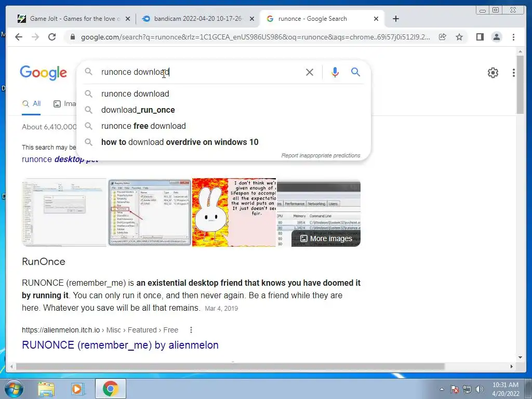Click Report inappropriate predictions link

pos(321,155)
